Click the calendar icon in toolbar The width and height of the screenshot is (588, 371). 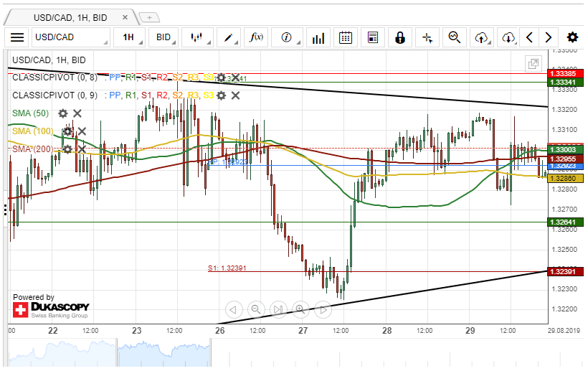coord(346,37)
